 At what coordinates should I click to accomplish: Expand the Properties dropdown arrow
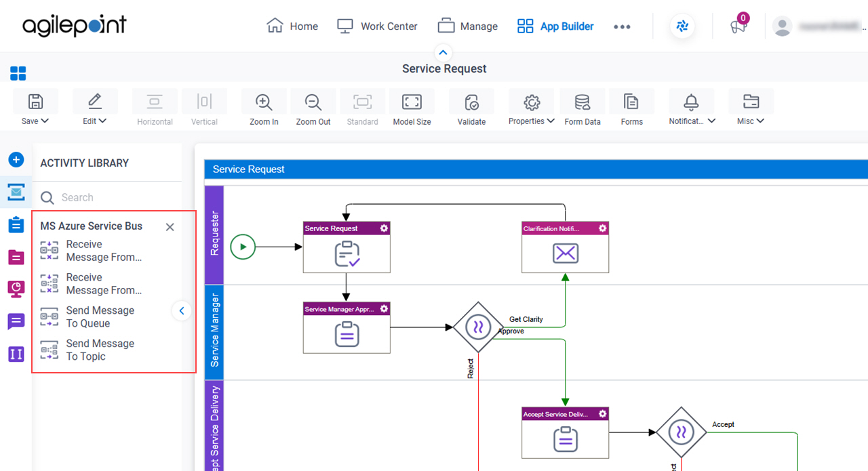(x=550, y=121)
